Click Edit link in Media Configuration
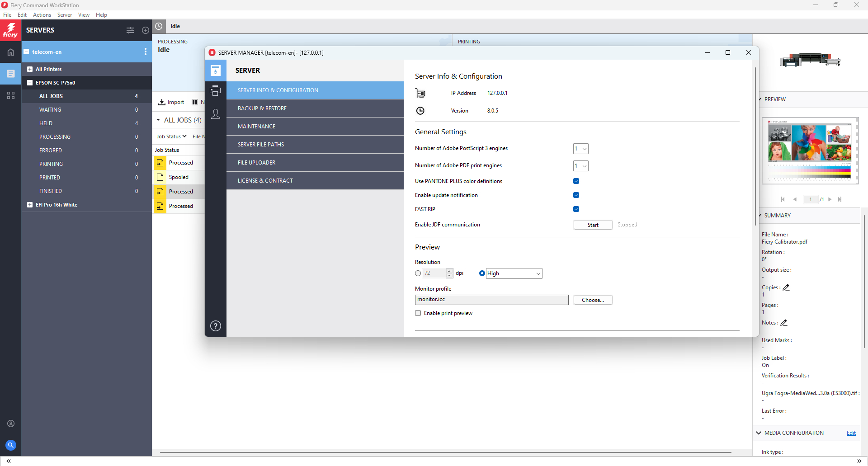868x466 pixels. point(851,433)
